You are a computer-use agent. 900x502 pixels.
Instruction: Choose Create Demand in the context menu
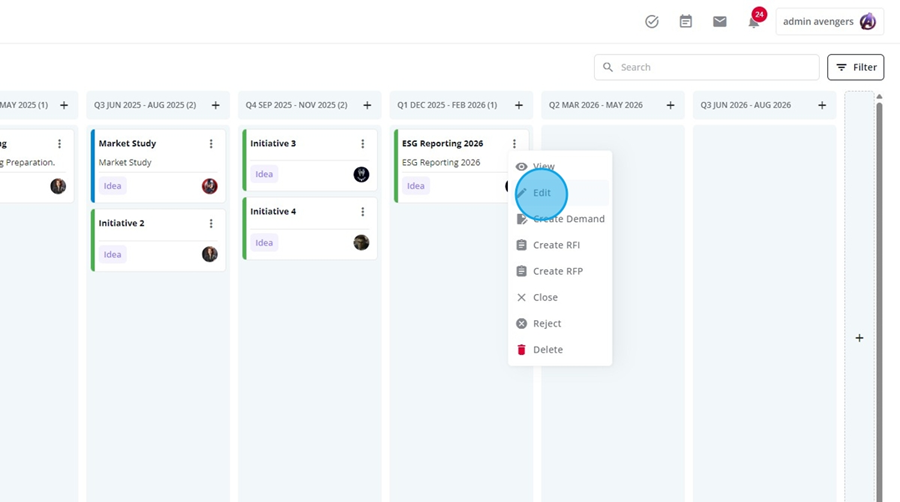560,219
